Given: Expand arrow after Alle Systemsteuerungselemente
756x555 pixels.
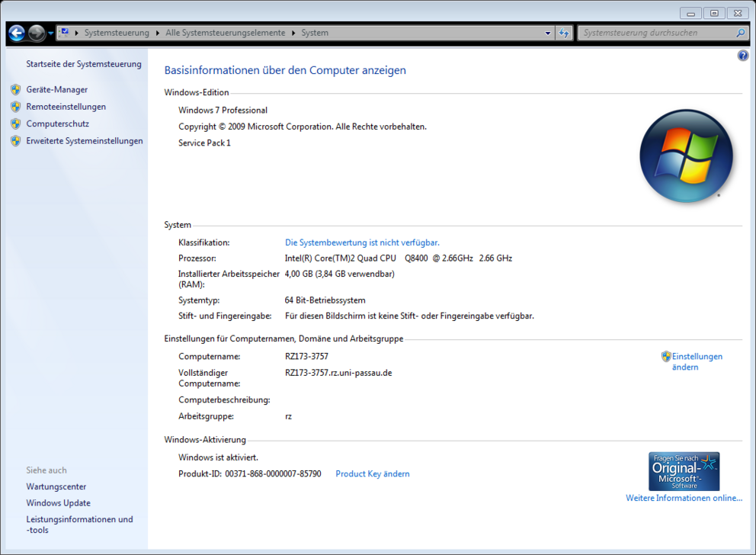Looking at the screenshot, I should pos(293,34).
